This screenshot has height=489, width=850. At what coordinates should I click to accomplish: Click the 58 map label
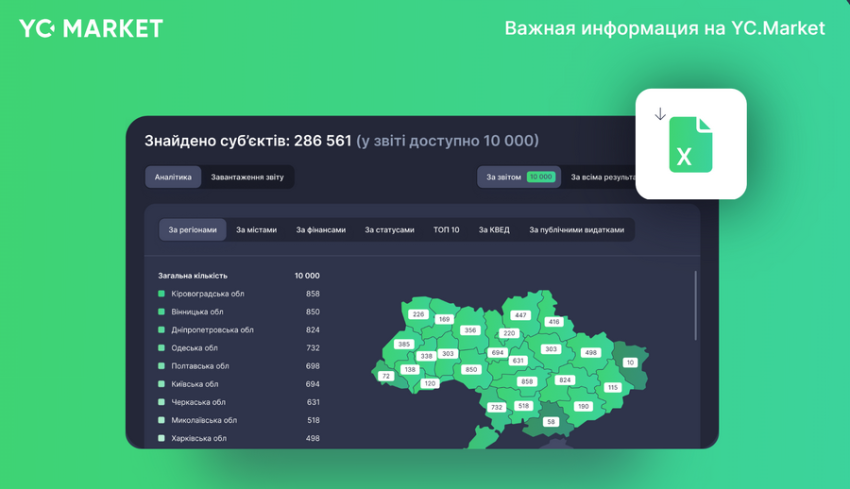(x=551, y=422)
